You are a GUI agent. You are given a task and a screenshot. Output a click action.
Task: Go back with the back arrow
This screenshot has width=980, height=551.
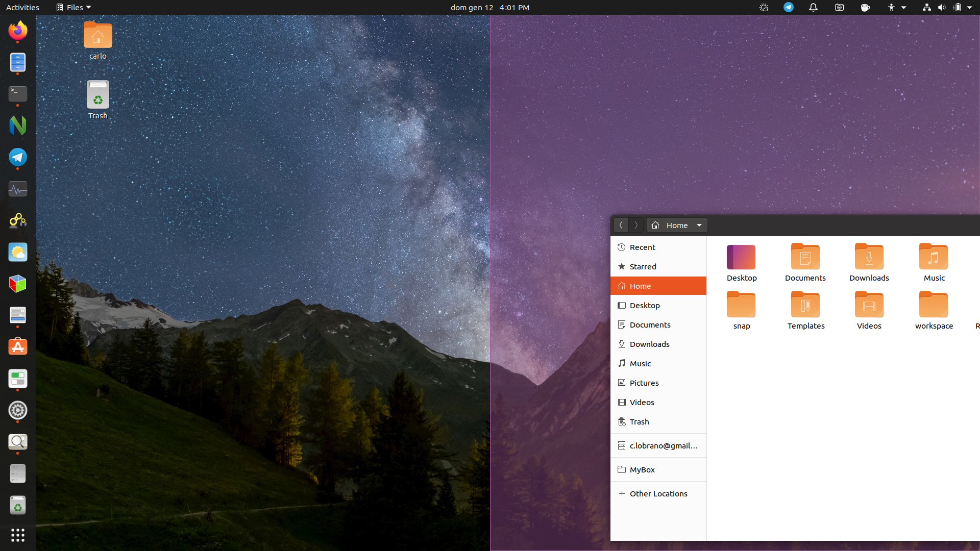[x=621, y=225]
